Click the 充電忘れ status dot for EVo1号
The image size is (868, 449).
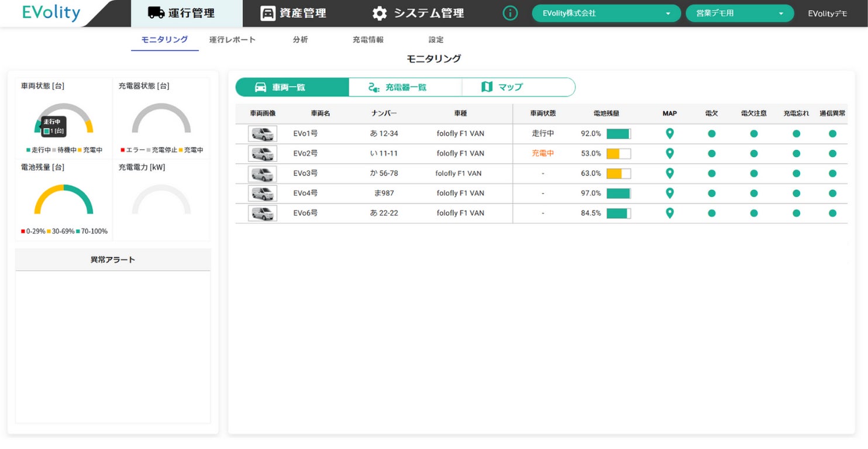click(796, 134)
